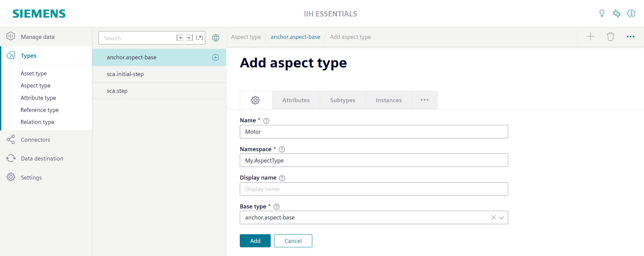The width and height of the screenshot is (644, 256).
Task: Click the Cancel button
Action: pos(293,241)
